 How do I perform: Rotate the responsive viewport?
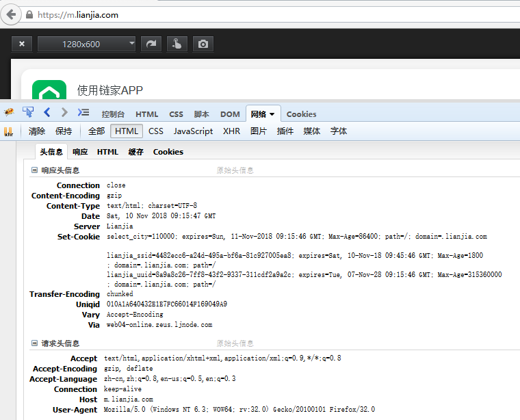point(151,44)
